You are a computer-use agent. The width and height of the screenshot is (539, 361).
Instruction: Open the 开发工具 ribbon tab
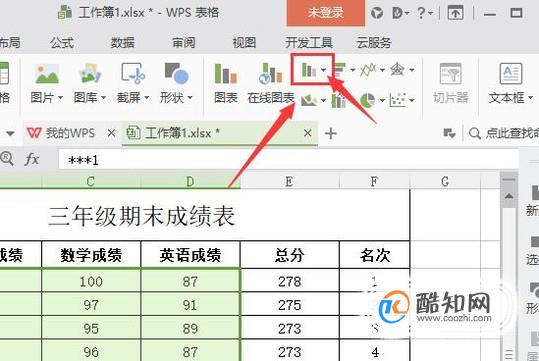click(309, 43)
